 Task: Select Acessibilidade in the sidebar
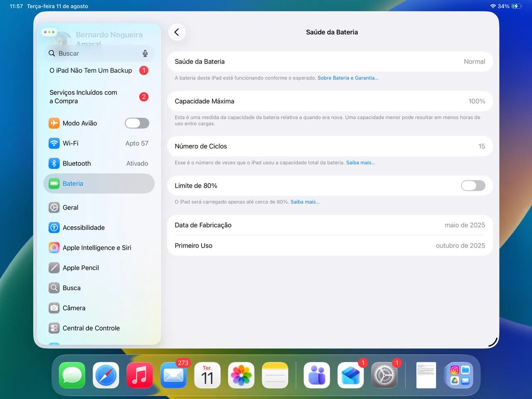coord(99,227)
